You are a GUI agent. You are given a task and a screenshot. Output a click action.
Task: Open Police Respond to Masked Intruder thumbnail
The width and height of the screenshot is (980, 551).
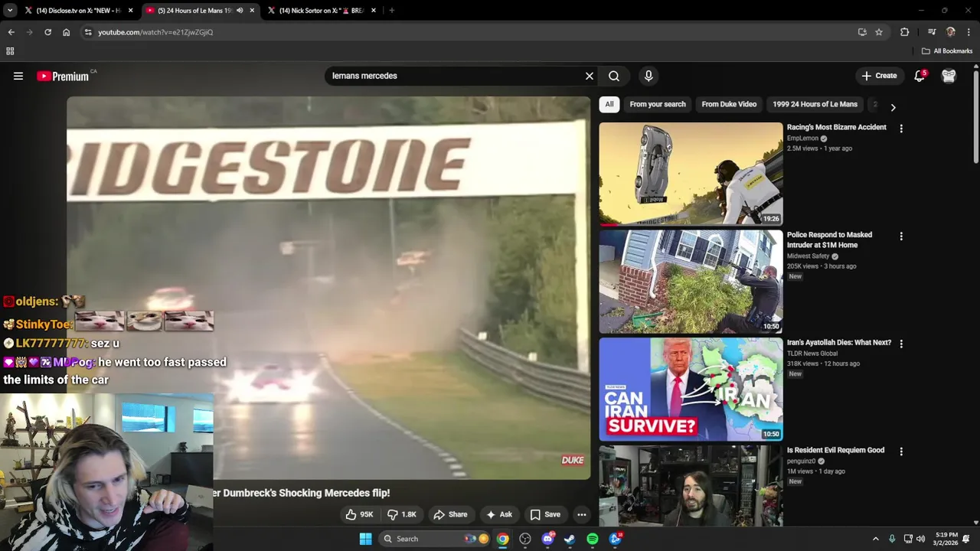(x=691, y=282)
